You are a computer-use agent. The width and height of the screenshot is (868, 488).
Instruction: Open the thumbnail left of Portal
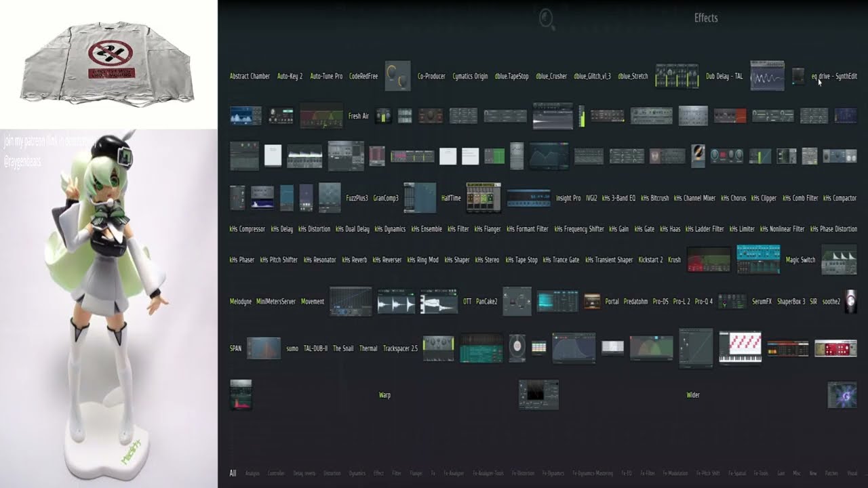[592, 301]
